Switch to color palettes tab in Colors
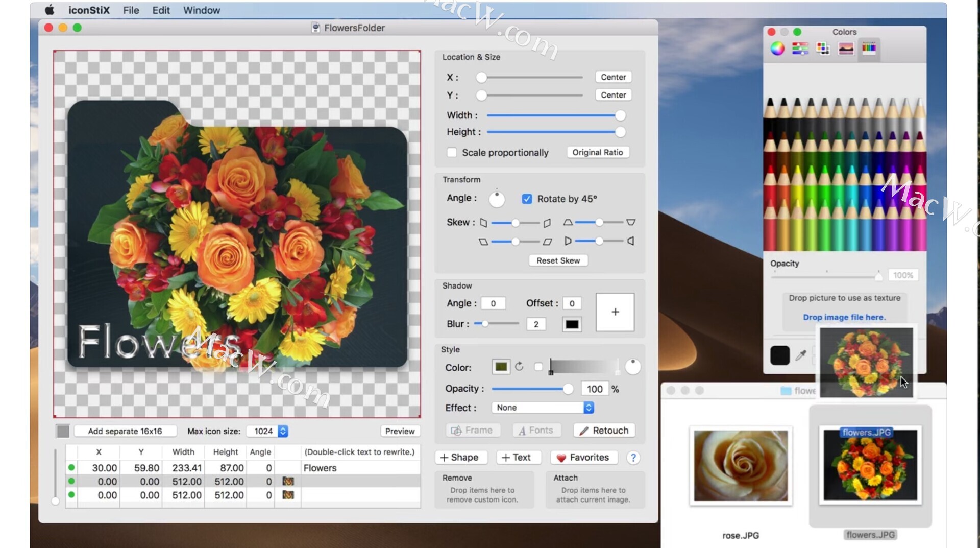The height and width of the screenshot is (548, 980). click(823, 49)
